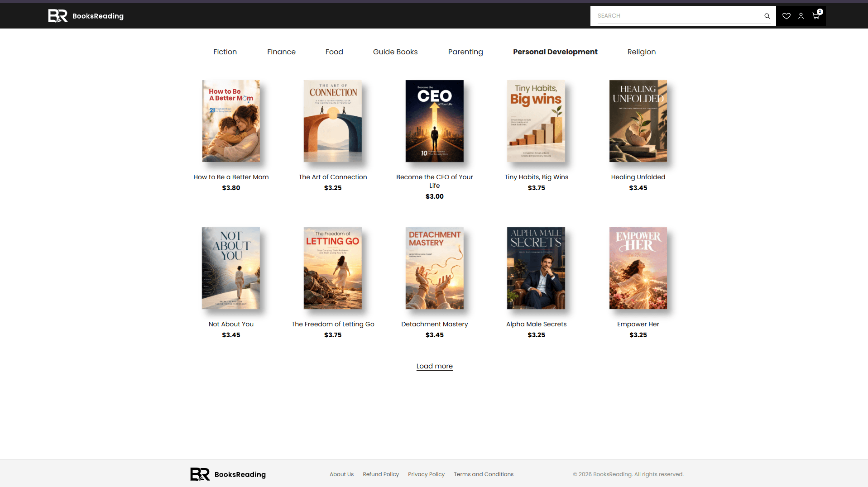Image resolution: width=868 pixels, height=487 pixels.
Task: Open the Alpha Male Secrets cover
Action: tap(536, 268)
